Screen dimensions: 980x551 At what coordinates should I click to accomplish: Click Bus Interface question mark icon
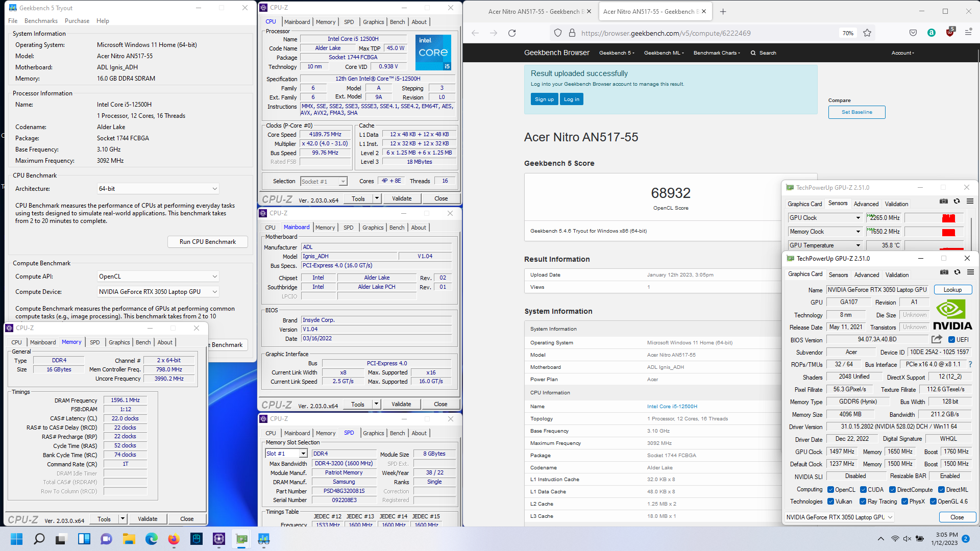pyautogui.click(x=970, y=364)
